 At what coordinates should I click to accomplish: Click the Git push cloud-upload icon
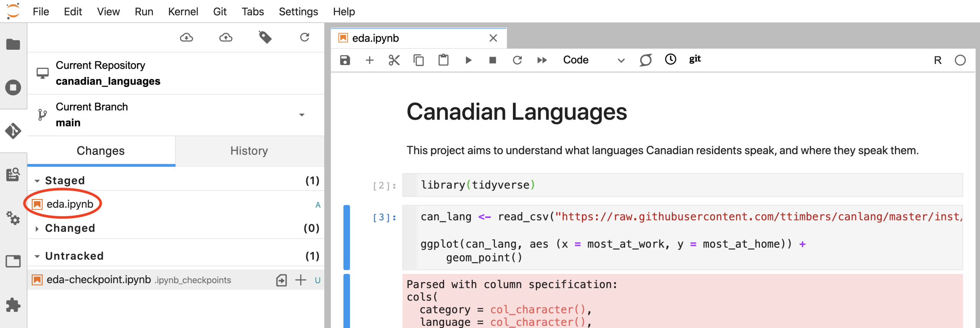tap(226, 37)
